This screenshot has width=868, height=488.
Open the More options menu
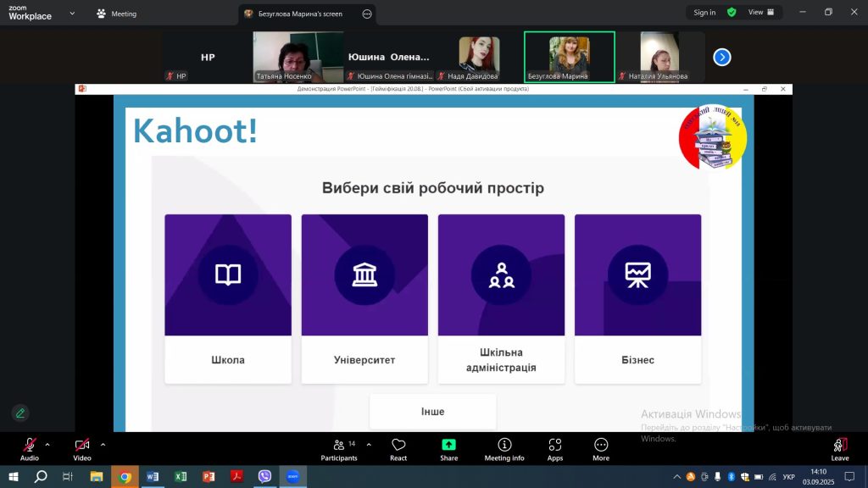[x=601, y=449]
